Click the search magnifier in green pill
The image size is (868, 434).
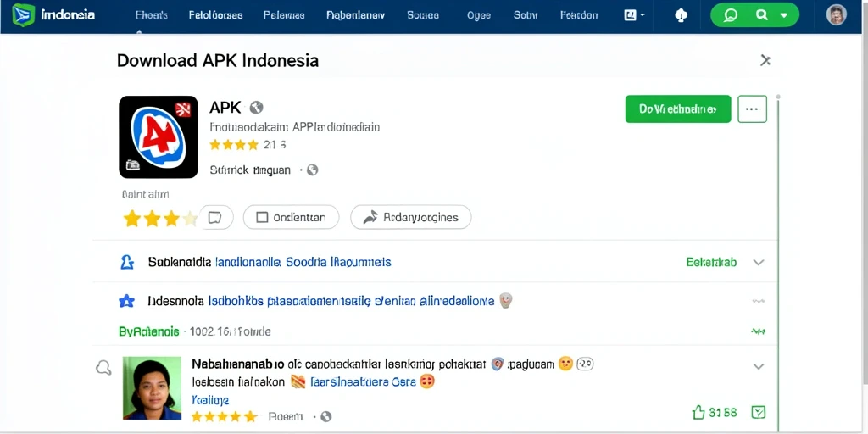point(762,15)
